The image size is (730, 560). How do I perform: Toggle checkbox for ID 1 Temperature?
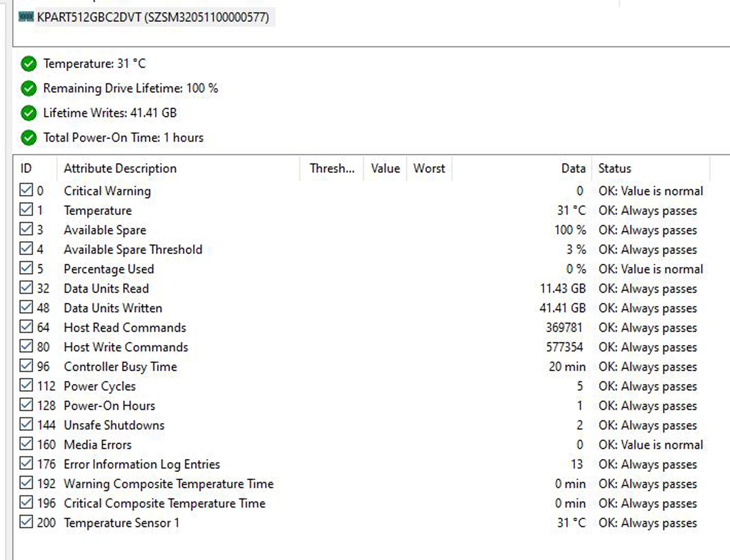pos(26,210)
